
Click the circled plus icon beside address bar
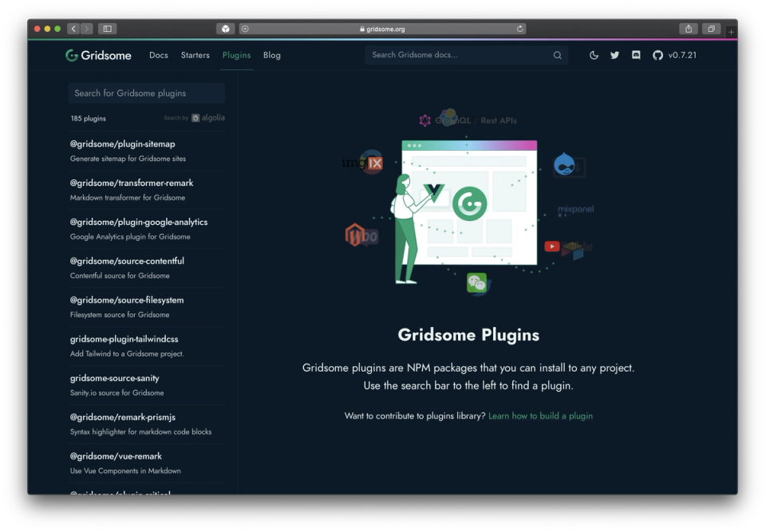[x=245, y=29]
